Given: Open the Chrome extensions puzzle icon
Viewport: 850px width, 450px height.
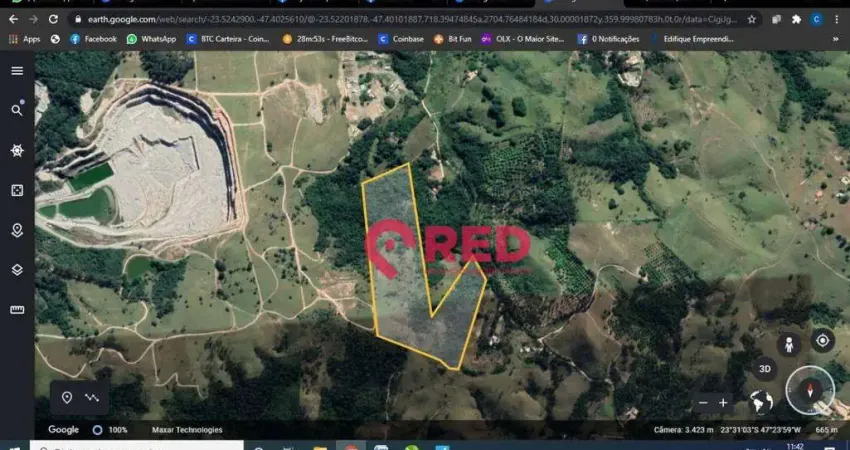Looking at the screenshot, I should [796, 20].
